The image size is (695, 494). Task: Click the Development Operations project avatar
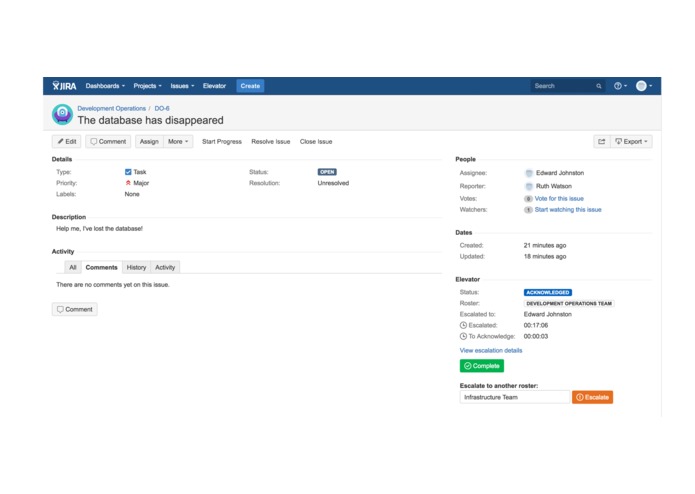click(x=62, y=114)
